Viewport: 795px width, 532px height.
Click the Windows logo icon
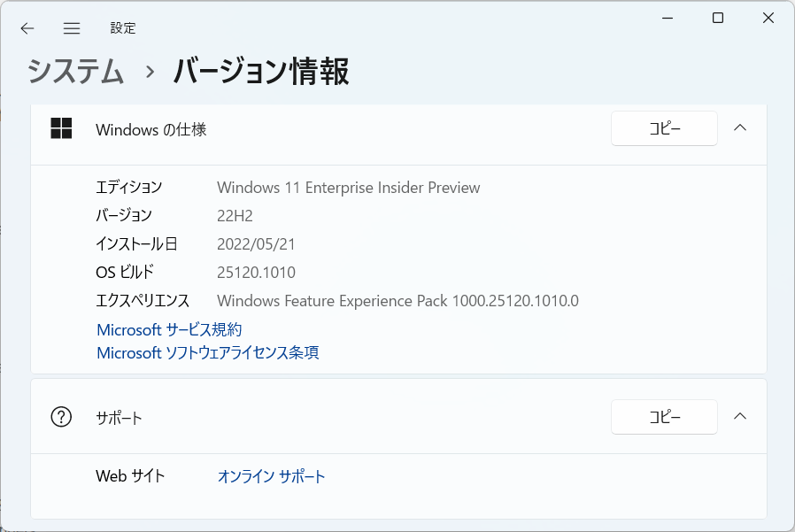tap(61, 128)
